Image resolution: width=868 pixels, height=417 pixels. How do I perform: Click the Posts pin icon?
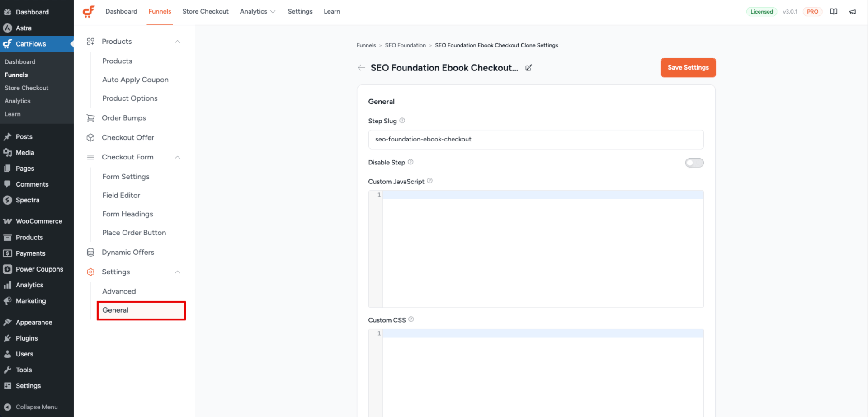click(x=8, y=136)
